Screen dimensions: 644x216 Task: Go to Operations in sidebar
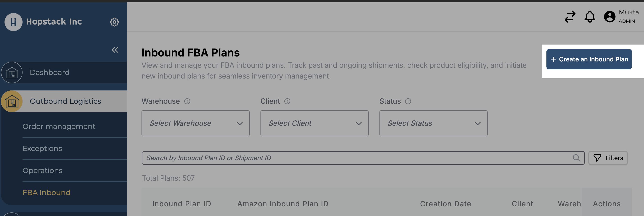(x=43, y=171)
